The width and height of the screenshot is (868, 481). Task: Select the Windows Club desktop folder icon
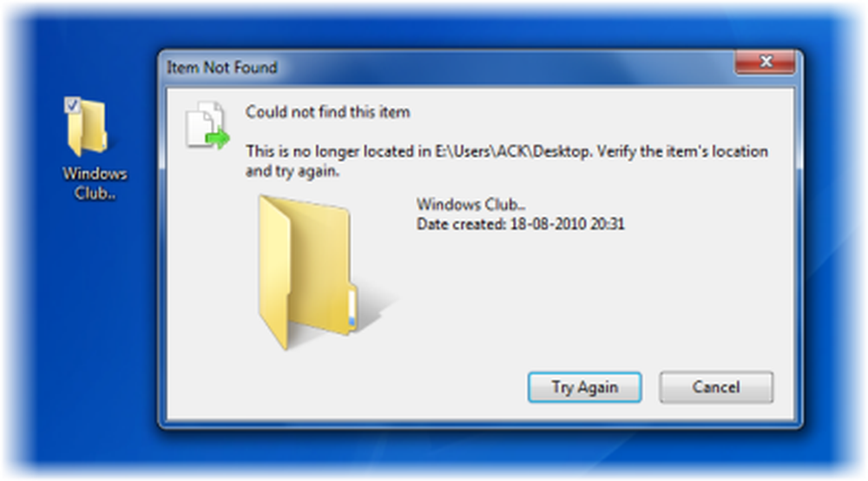pos(89,128)
